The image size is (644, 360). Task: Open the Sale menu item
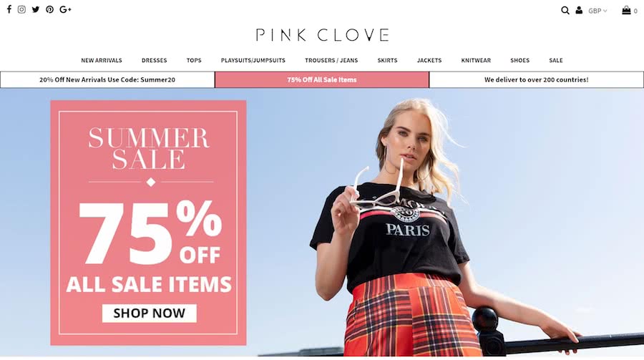tap(556, 60)
